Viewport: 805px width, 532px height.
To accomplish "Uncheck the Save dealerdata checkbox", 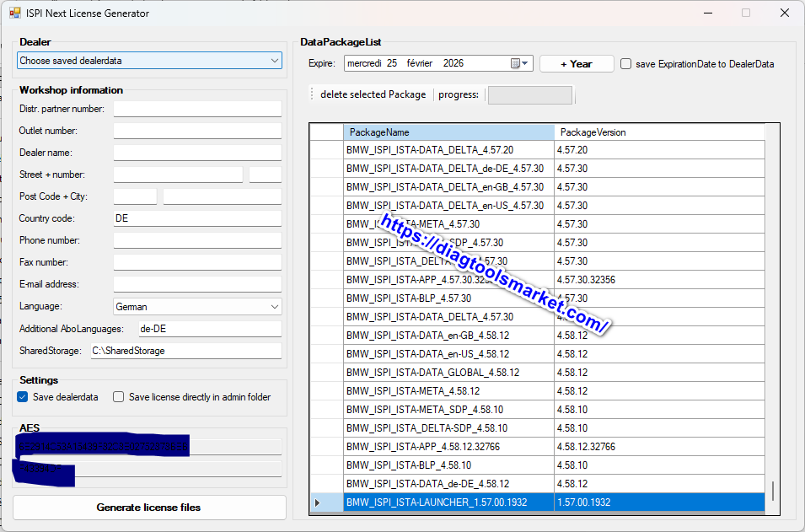I will [23, 397].
